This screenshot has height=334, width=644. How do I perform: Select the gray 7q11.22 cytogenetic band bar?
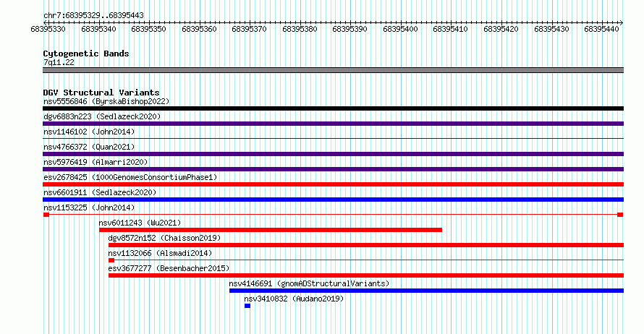333,70
